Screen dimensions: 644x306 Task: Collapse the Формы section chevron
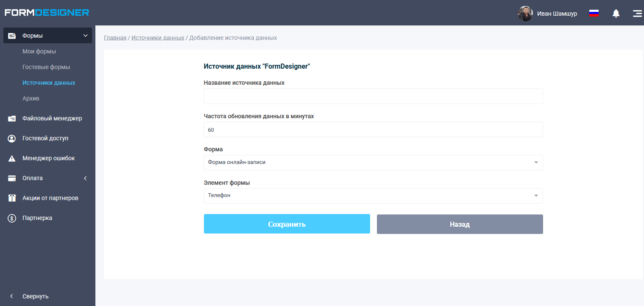click(x=85, y=36)
